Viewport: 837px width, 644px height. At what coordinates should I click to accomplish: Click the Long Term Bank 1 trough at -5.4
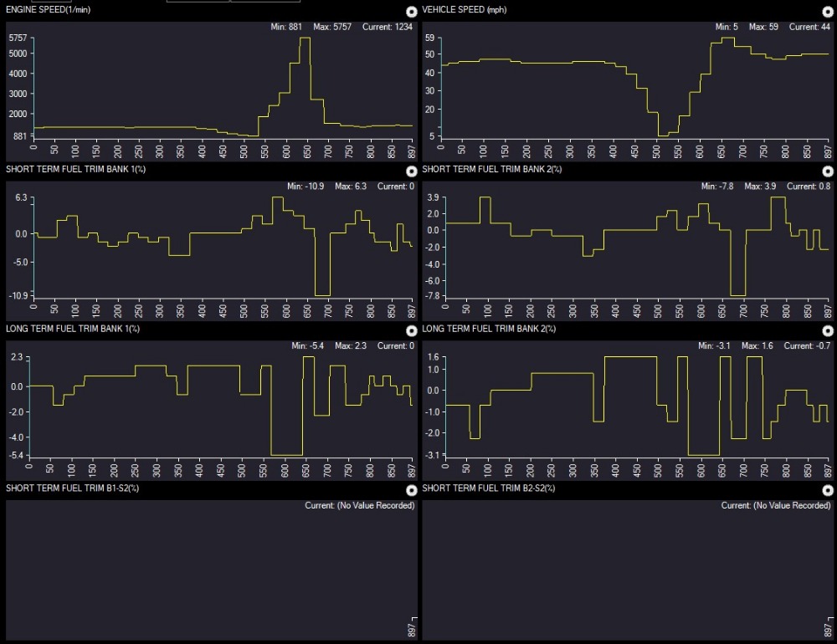tap(286, 454)
